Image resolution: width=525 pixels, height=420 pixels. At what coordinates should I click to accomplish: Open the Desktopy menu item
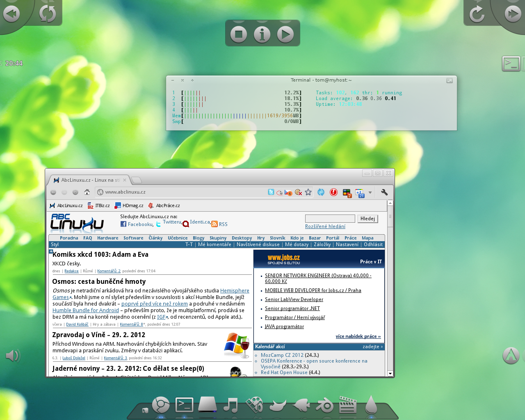coord(242,238)
